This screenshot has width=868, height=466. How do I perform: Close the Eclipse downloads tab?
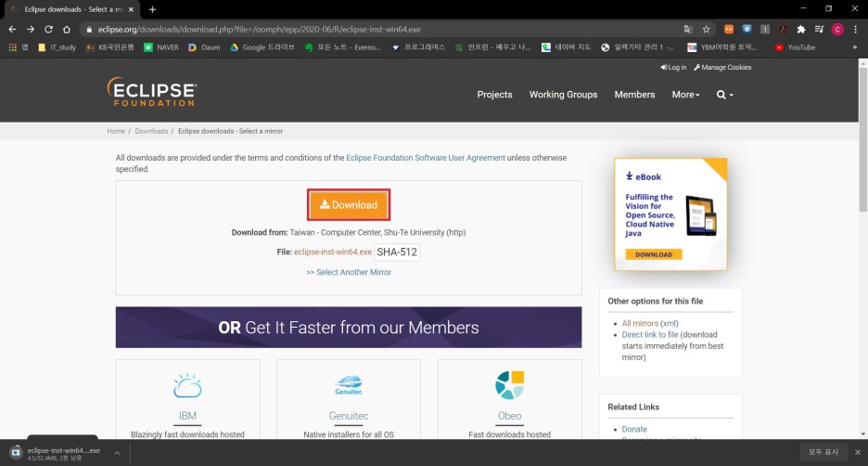tap(131, 9)
